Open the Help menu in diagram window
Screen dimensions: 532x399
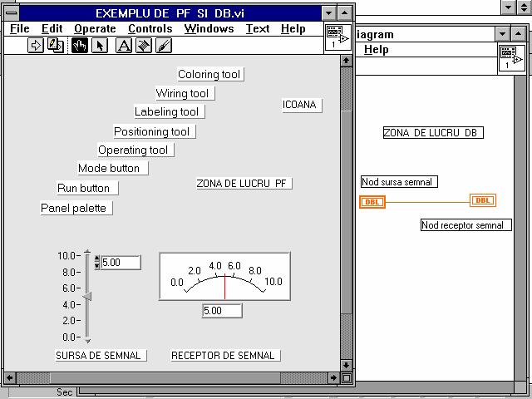(377, 50)
